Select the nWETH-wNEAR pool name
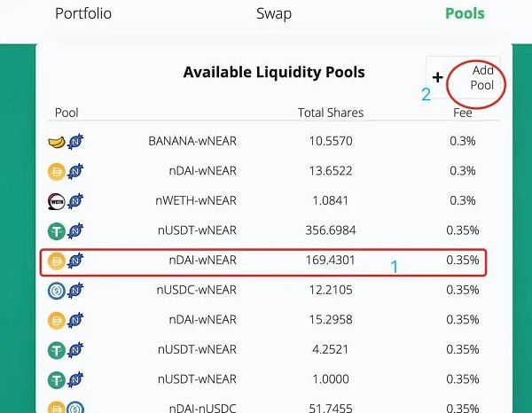The width and height of the screenshot is (532, 413). pyautogui.click(x=196, y=201)
